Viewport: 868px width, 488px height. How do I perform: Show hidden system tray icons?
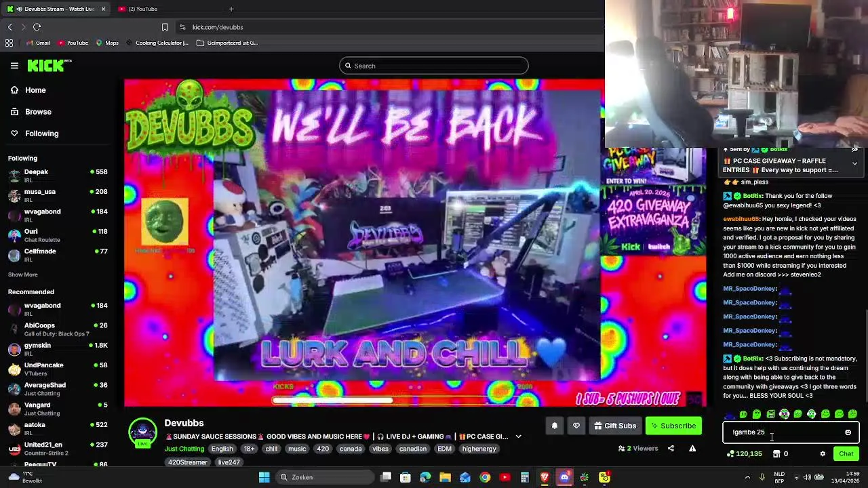click(749, 477)
